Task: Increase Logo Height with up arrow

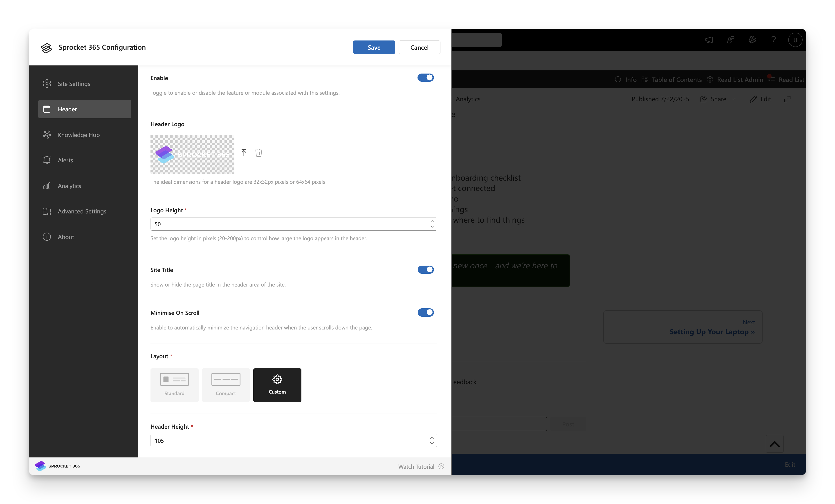Action: (x=432, y=221)
